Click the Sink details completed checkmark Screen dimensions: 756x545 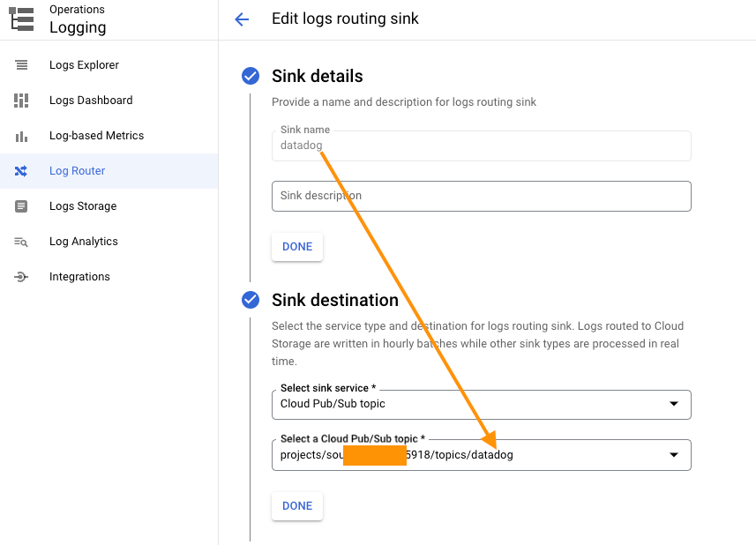(250, 77)
